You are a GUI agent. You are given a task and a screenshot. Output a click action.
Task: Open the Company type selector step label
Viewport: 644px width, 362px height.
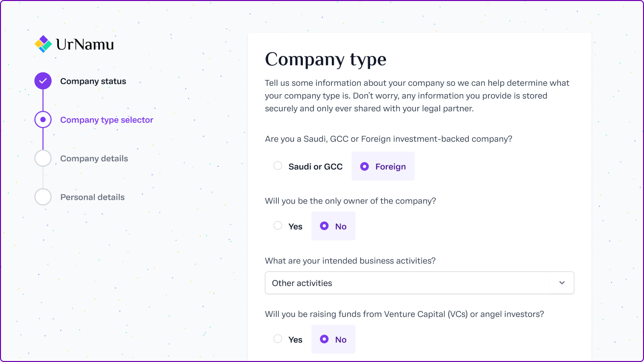click(x=107, y=120)
